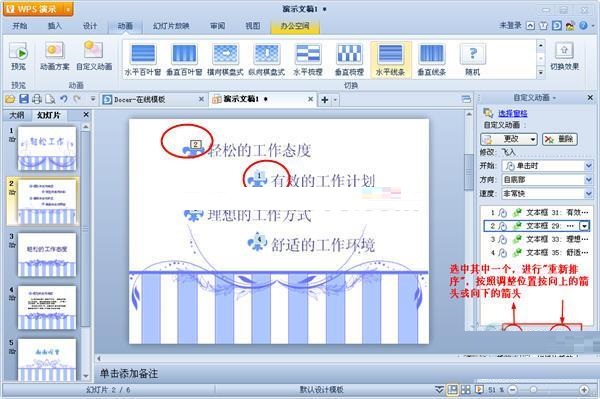Image resolution: width=600 pixels, height=399 pixels.
Task: Apply 纵向棋盘式 transition effect
Action: [x=267, y=60]
